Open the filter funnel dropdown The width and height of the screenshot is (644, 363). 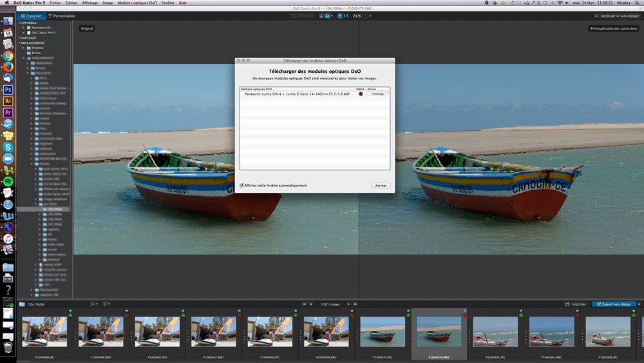pyautogui.click(x=106, y=304)
